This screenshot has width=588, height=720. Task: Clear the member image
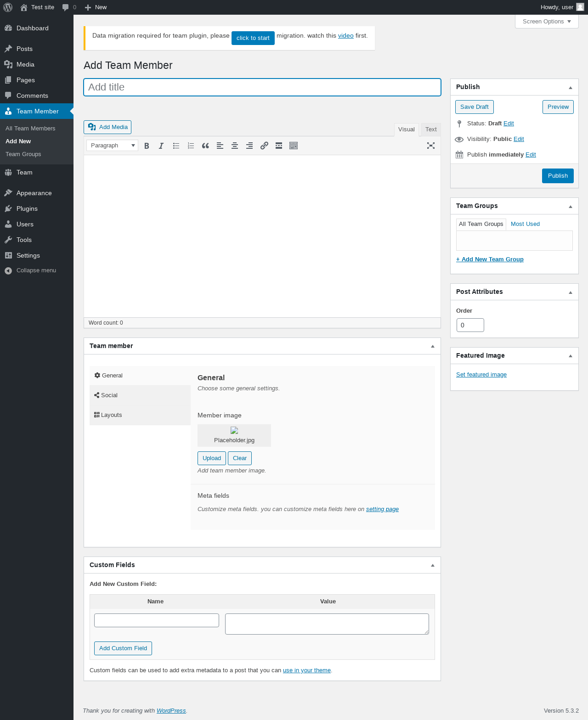[x=240, y=458]
